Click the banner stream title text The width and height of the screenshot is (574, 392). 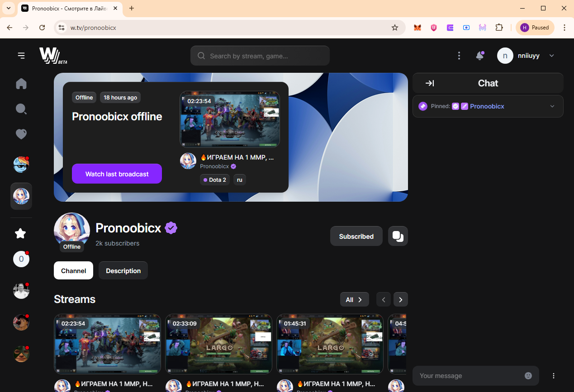[237, 157]
